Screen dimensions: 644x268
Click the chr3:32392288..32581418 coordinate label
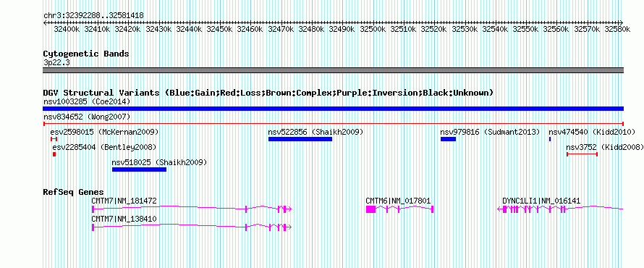click(x=93, y=15)
